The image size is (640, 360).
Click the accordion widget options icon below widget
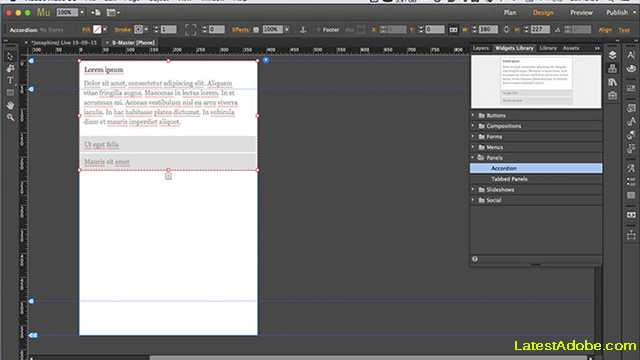point(168,176)
